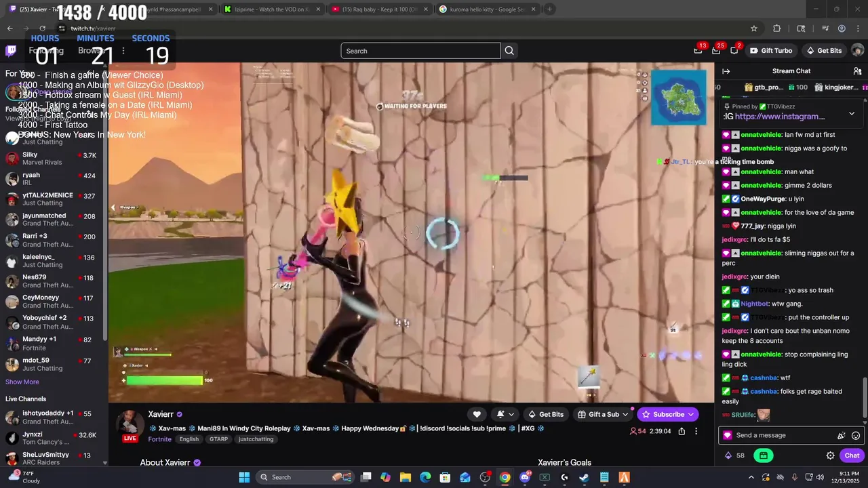Open the pinned Instagram link

coord(780,117)
